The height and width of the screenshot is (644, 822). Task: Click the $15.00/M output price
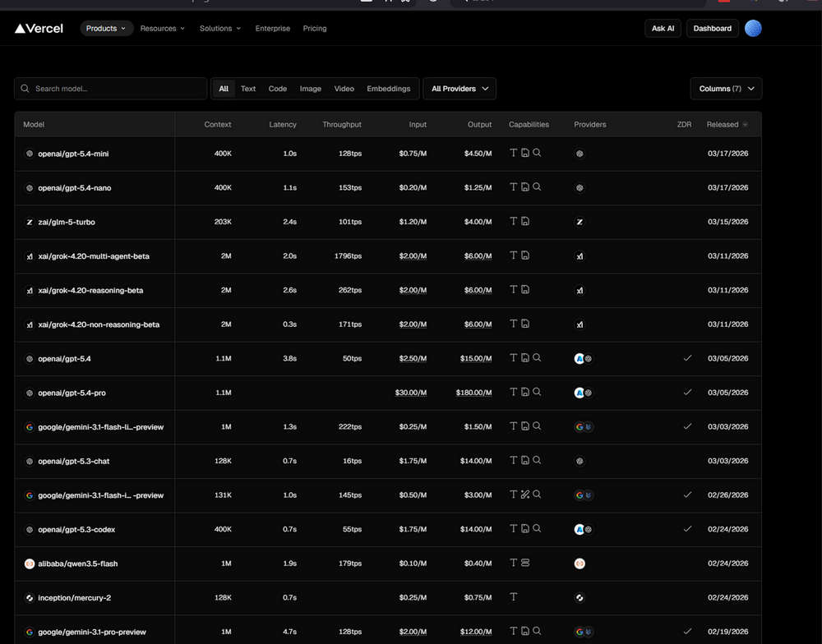pos(476,358)
